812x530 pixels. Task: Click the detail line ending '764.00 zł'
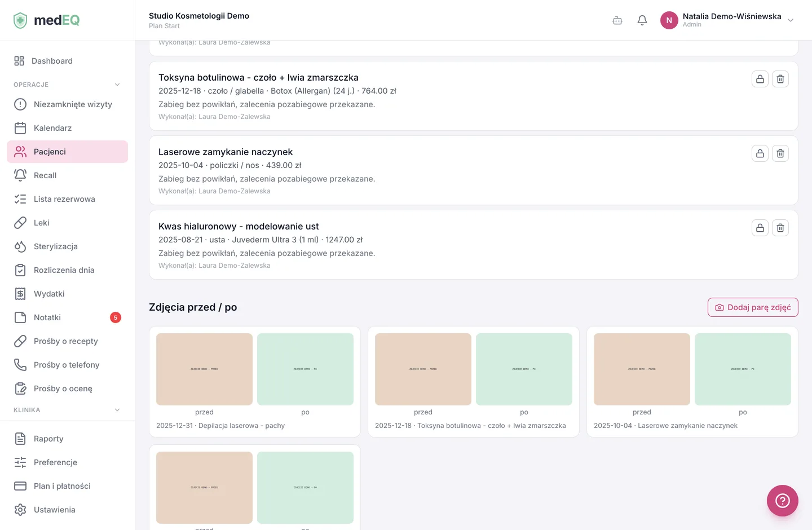click(x=277, y=91)
